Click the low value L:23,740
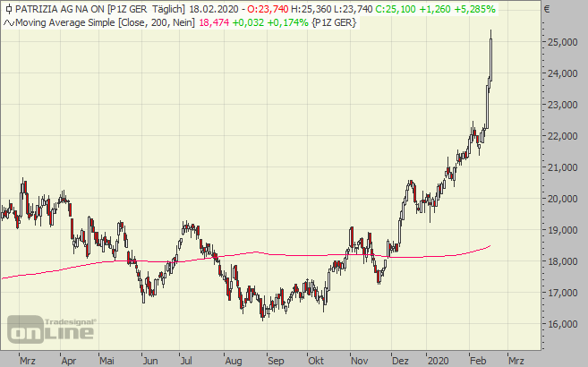This screenshot has height=367, width=588. (354, 9)
